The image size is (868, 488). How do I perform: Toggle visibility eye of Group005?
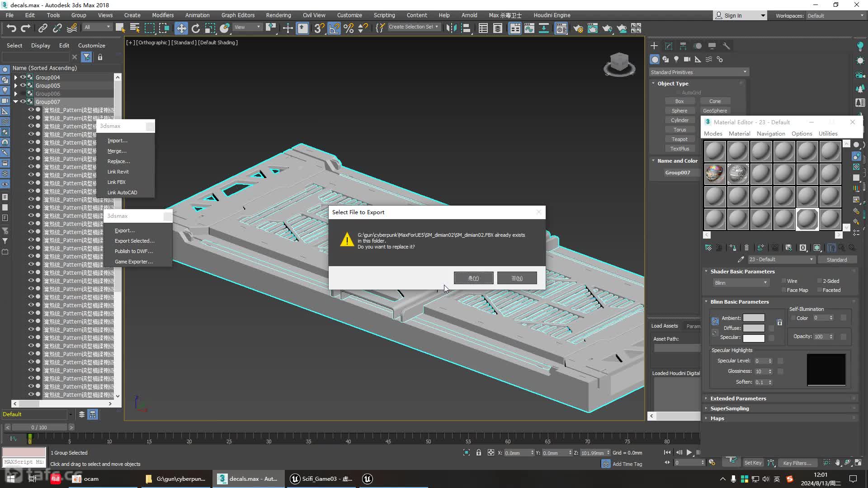coord(23,85)
